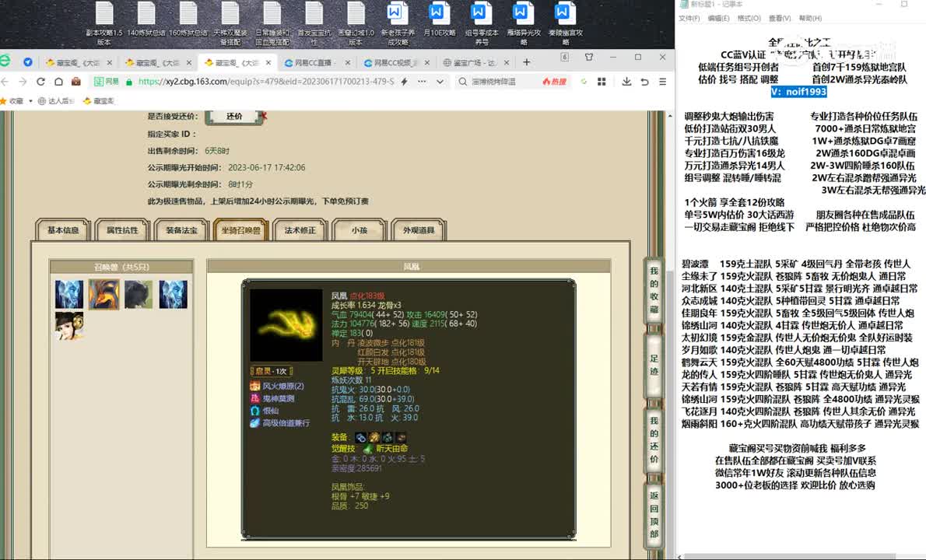The height and width of the screenshot is (560, 926).
Task: Expand the address bar dropdown chevron
Action: pyautogui.click(x=440, y=82)
